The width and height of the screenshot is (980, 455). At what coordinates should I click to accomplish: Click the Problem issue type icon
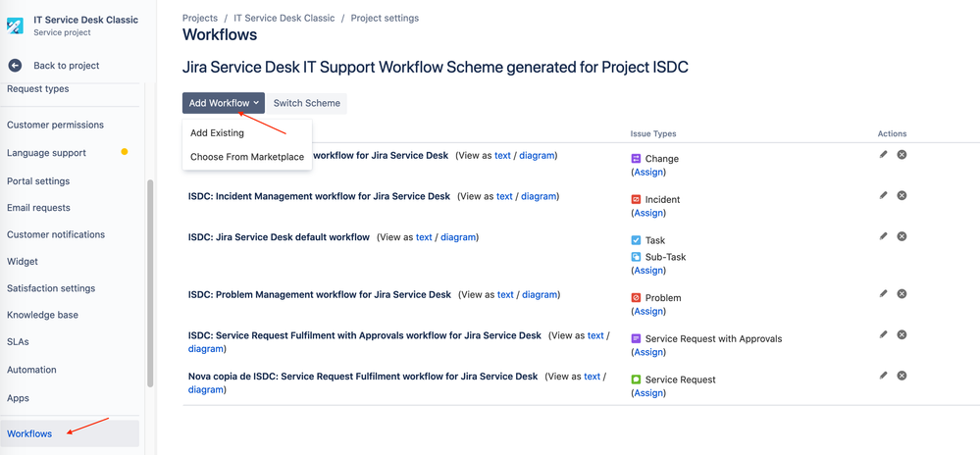[637, 297]
